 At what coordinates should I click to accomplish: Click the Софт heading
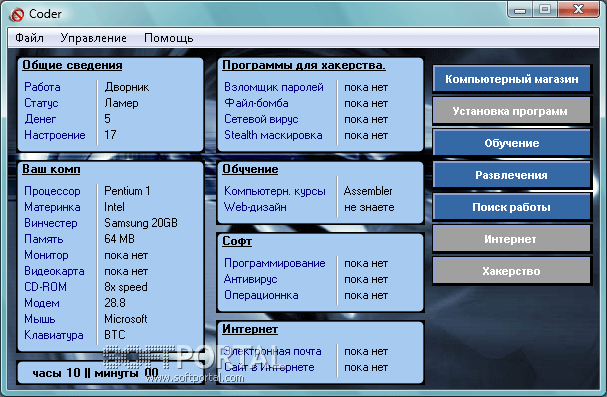click(237, 241)
